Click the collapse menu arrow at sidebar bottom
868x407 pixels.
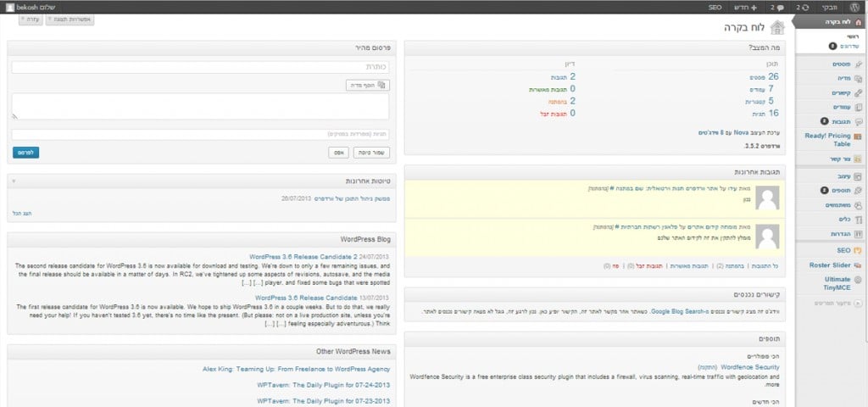[x=859, y=304]
